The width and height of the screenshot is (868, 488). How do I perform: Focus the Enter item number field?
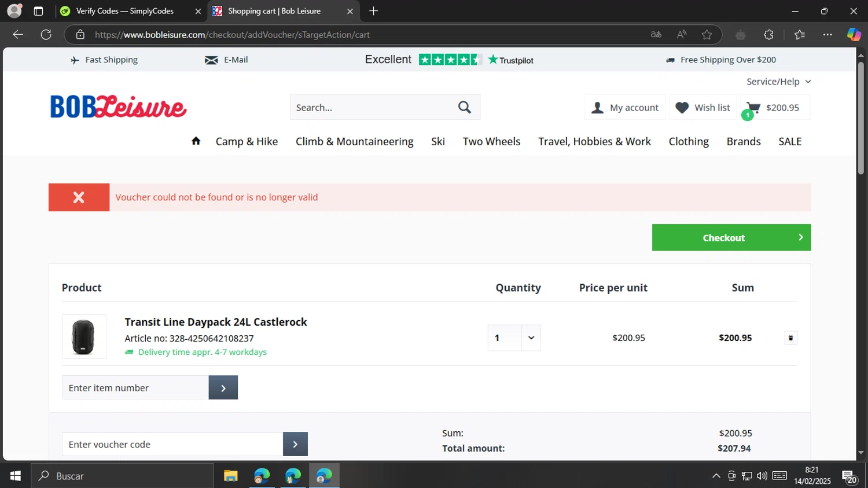tap(135, 388)
